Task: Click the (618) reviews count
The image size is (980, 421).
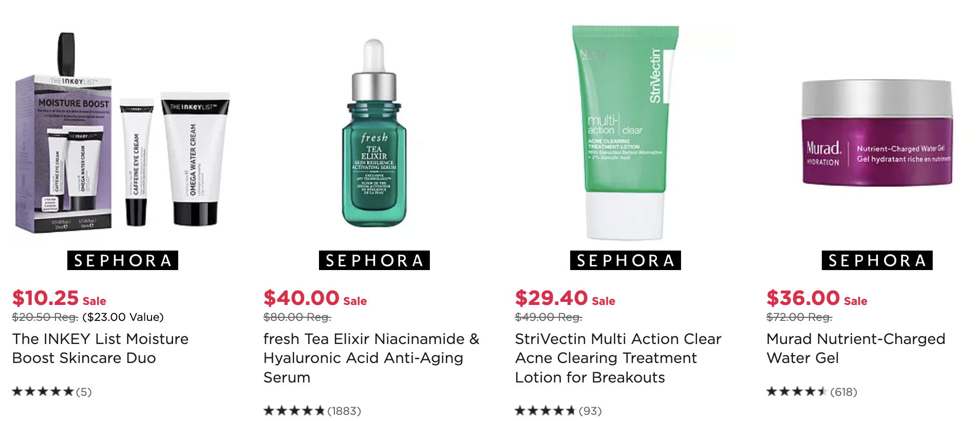Action: [844, 392]
